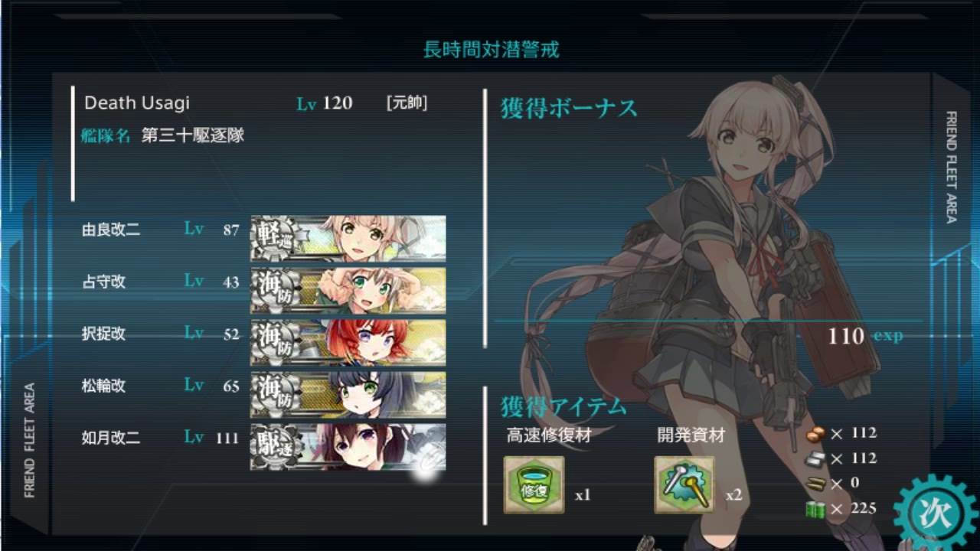This screenshot has height=551, width=980.
Task: Select the 高速修復材 repair bucket icon
Action: (534, 484)
